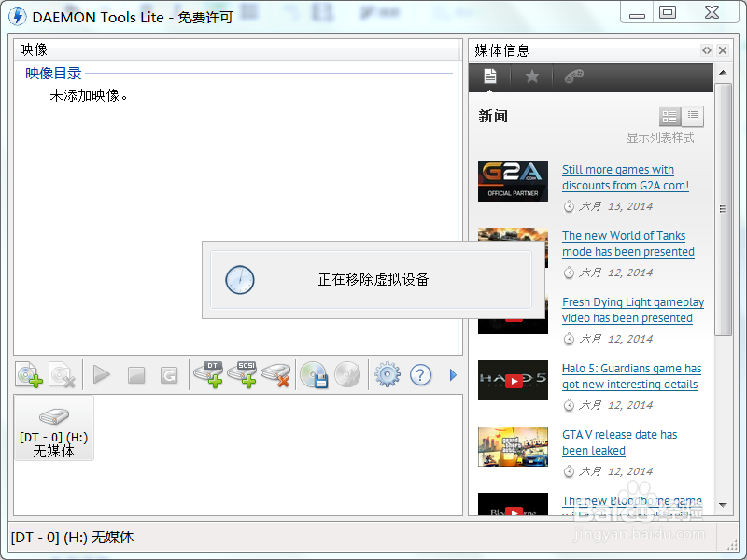This screenshot has height=560, width=747.
Task: Add a DT virtual drive
Action: point(208,375)
